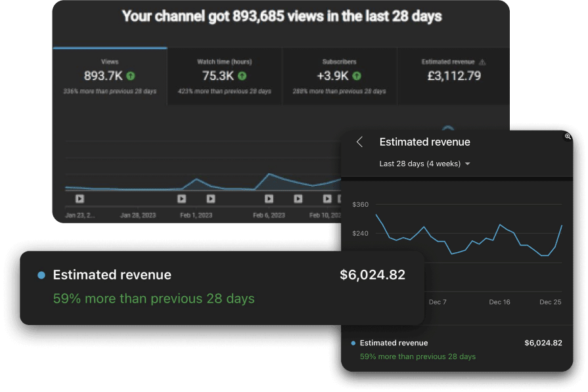Click the Dec 16 label on revenue chart
The height and width of the screenshot is (392, 588).
click(501, 302)
